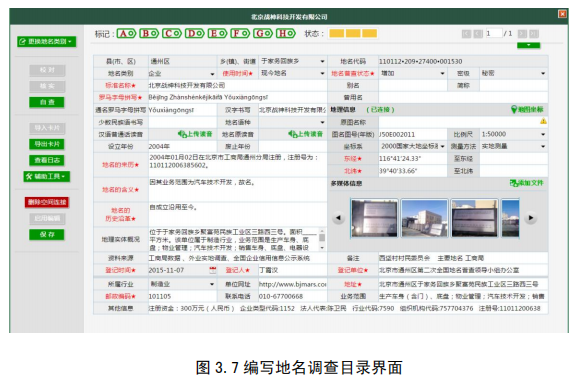Click the green 自查 button
This screenshot has width=578, height=381.
coord(47,102)
